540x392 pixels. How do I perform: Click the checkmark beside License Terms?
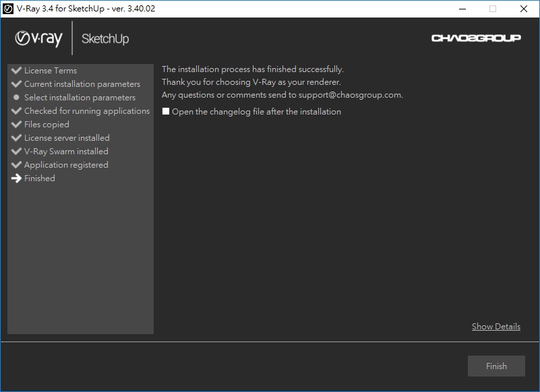click(x=16, y=70)
